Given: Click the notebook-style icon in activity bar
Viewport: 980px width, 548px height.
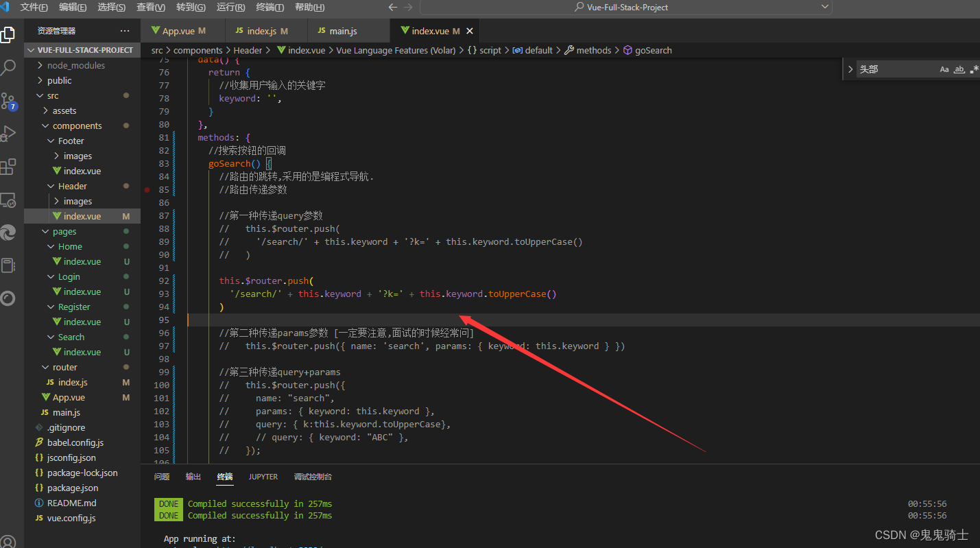Looking at the screenshot, I should click(8, 265).
